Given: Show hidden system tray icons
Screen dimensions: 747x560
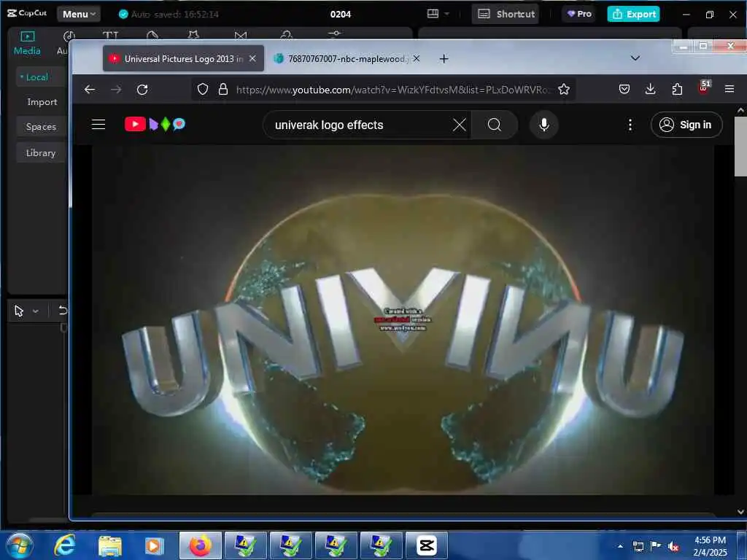Looking at the screenshot, I should tap(620, 546).
